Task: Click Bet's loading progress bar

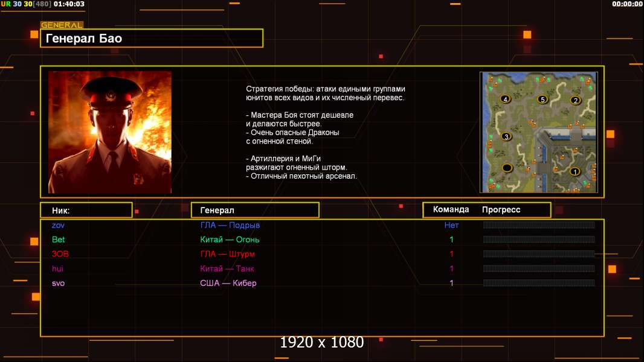Action: [539, 240]
